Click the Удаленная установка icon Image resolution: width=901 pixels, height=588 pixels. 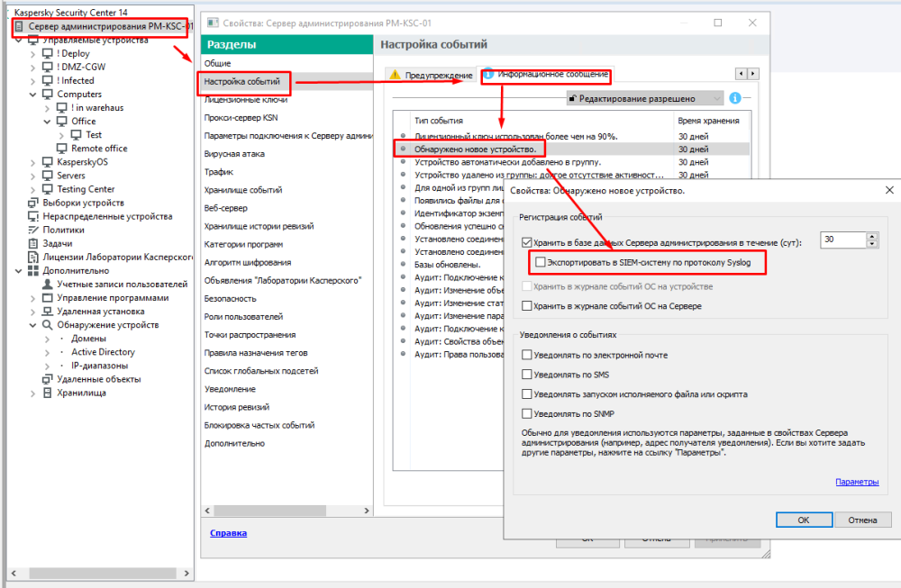[48, 312]
